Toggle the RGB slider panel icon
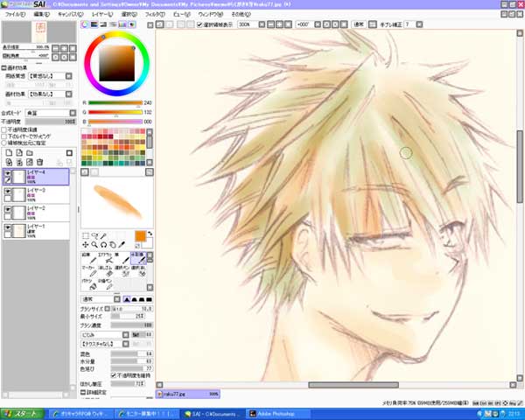 (94, 24)
